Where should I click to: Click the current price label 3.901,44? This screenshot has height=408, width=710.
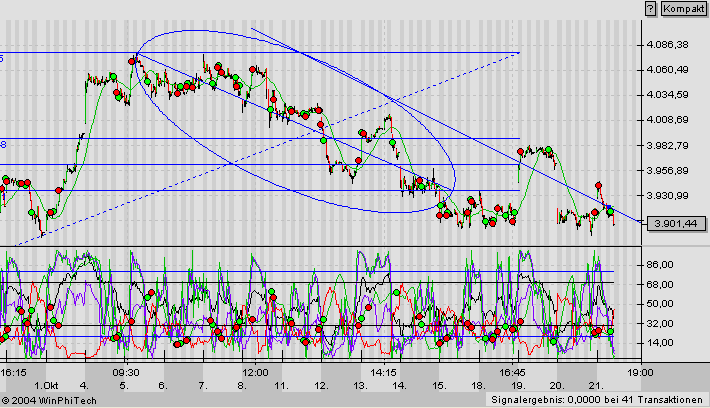pyautogui.click(x=676, y=224)
